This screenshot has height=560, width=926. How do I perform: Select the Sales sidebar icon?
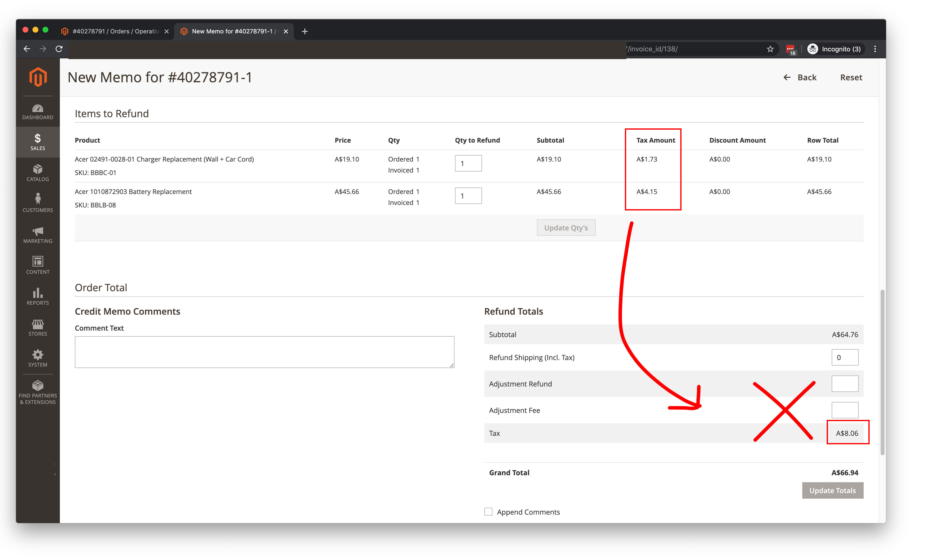tap(37, 142)
